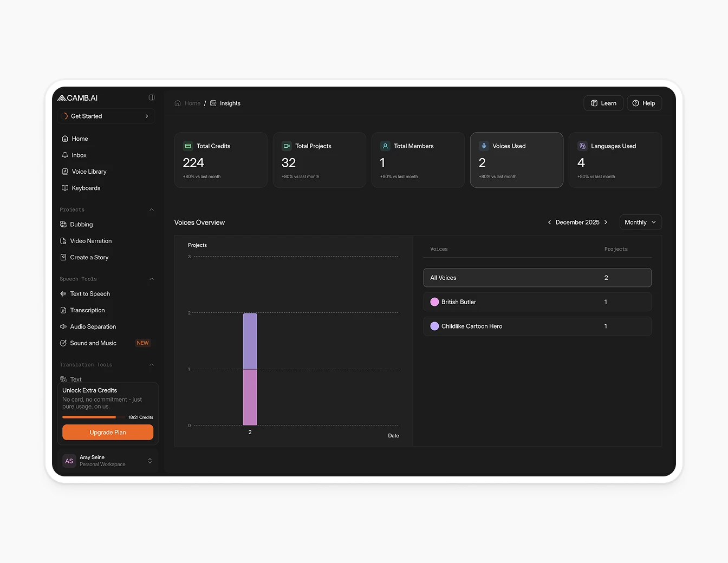Collapse the Projects section

tap(151, 210)
